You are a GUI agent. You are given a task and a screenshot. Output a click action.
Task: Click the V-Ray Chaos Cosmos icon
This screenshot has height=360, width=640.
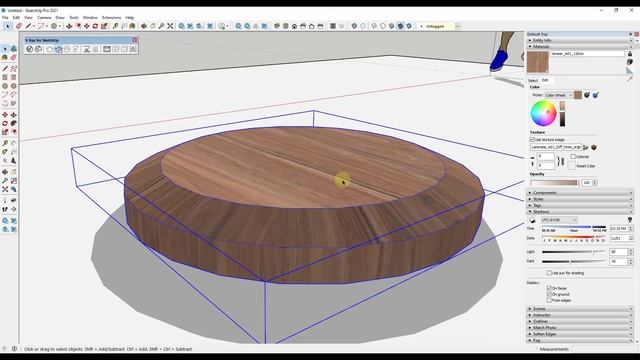38,49
